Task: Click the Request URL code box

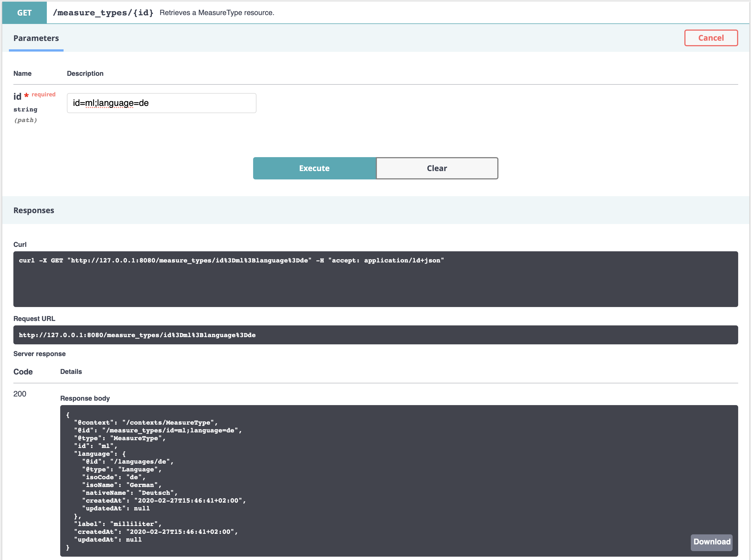Action: [375, 335]
